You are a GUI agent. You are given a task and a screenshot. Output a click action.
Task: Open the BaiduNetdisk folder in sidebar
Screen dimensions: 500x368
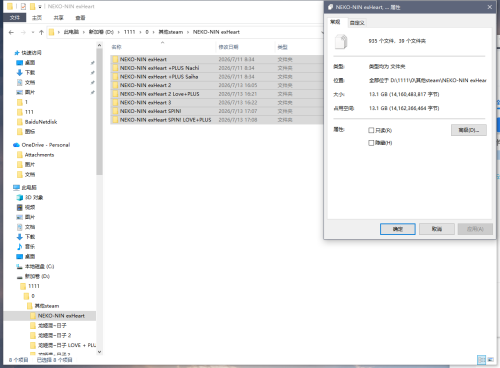click(41, 122)
